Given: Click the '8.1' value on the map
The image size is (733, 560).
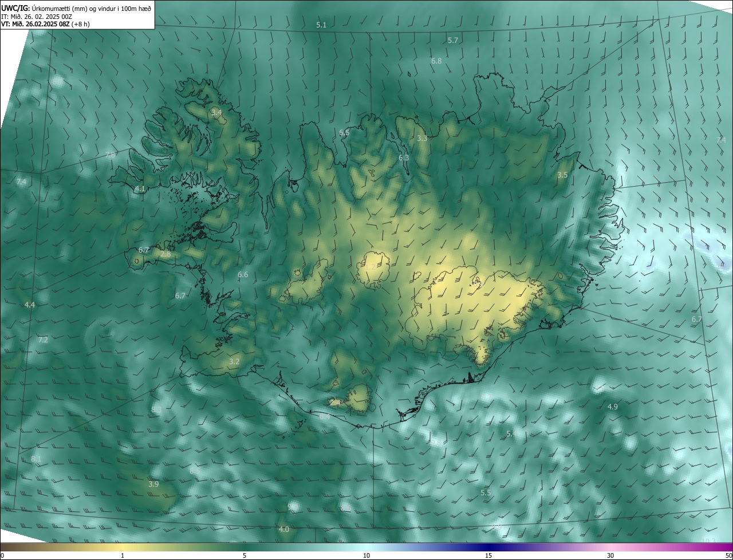Looking at the screenshot, I should click(x=36, y=459).
